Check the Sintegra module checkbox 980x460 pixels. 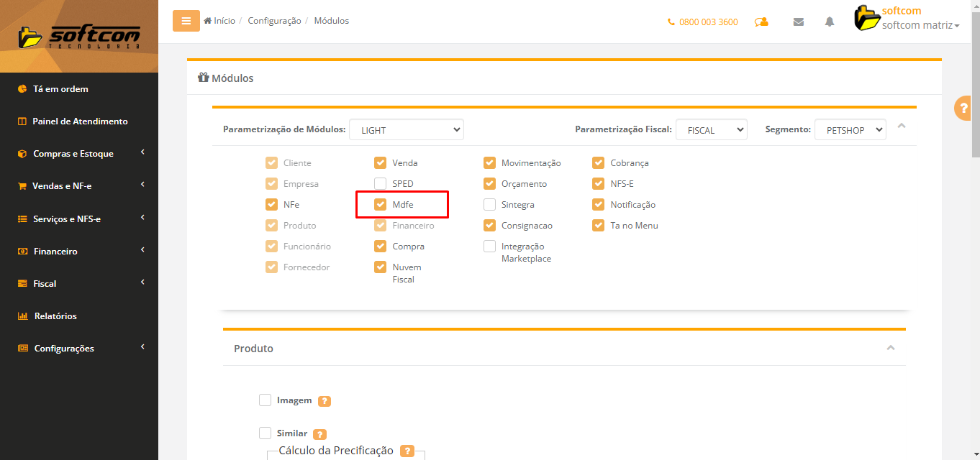click(489, 205)
